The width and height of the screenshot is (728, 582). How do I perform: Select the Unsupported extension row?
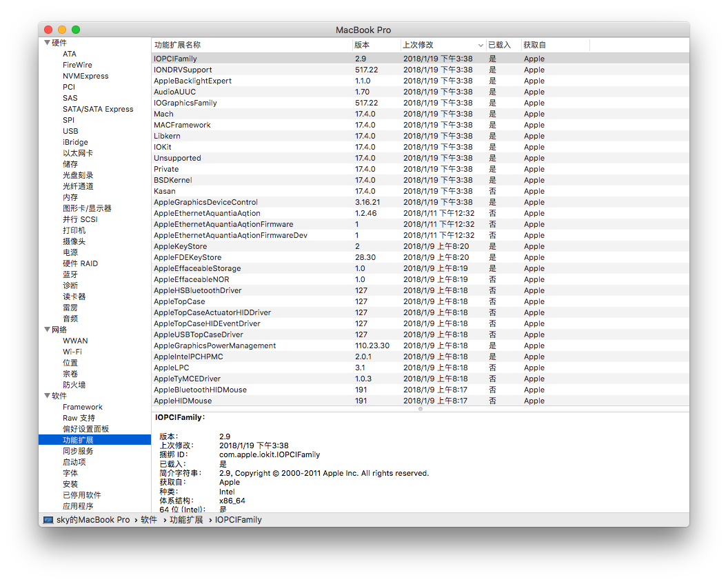[x=420, y=158]
